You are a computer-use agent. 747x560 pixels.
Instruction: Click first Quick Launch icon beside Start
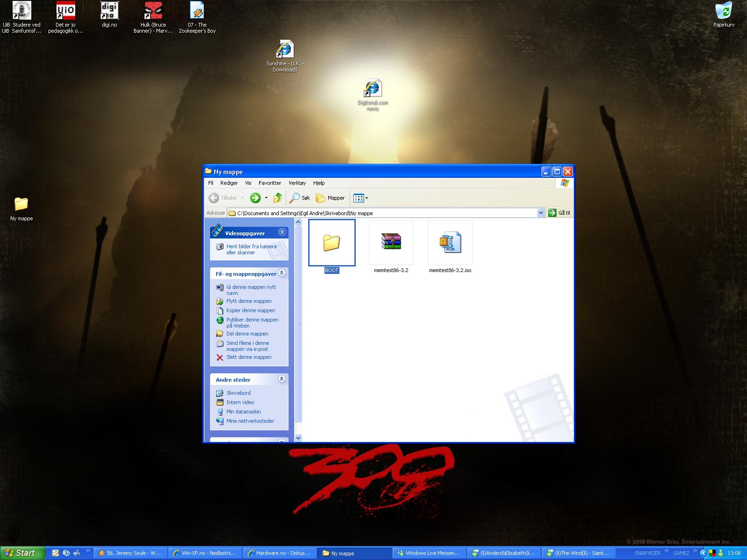point(55,553)
